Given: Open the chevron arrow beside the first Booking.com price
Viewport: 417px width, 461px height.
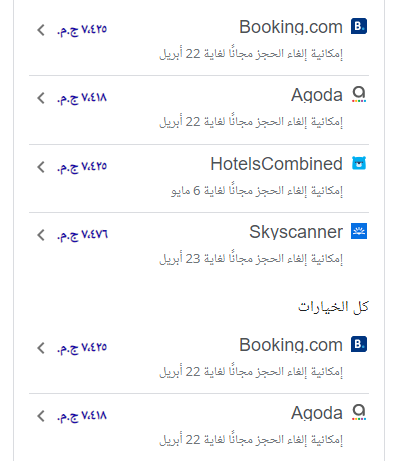Looking at the screenshot, I should tap(41, 30).
